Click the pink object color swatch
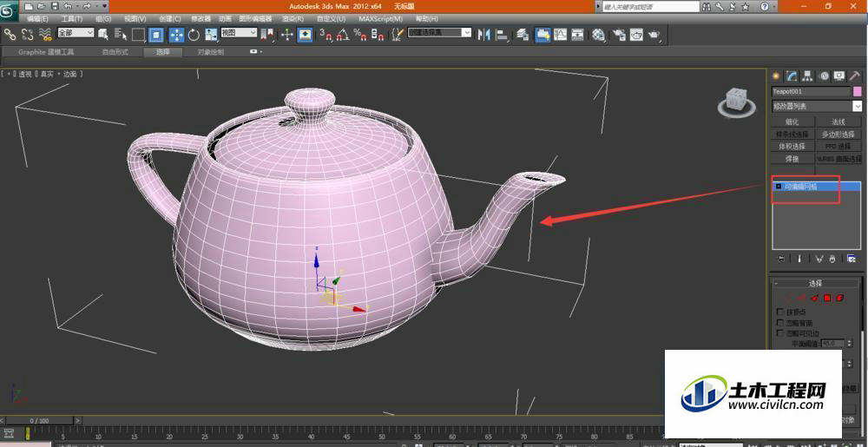 click(x=858, y=91)
